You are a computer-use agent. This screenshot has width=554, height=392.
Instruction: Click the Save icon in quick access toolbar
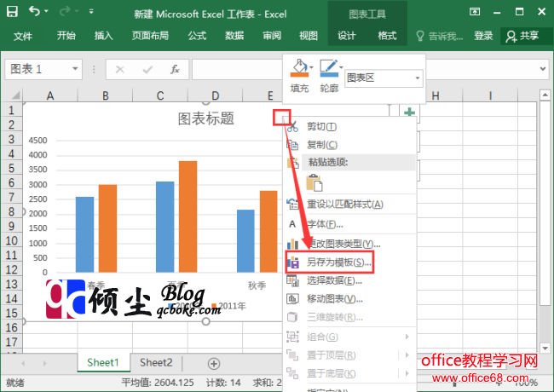pos(12,12)
